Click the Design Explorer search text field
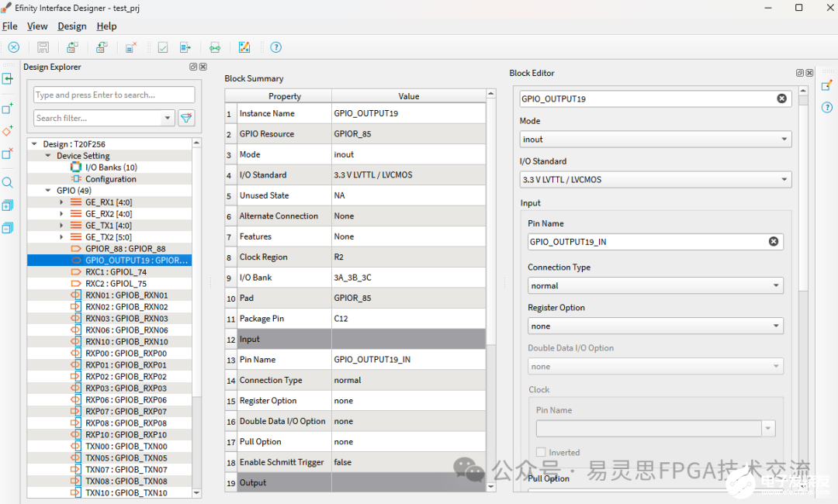The width and height of the screenshot is (838, 504). (x=114, y=95)
